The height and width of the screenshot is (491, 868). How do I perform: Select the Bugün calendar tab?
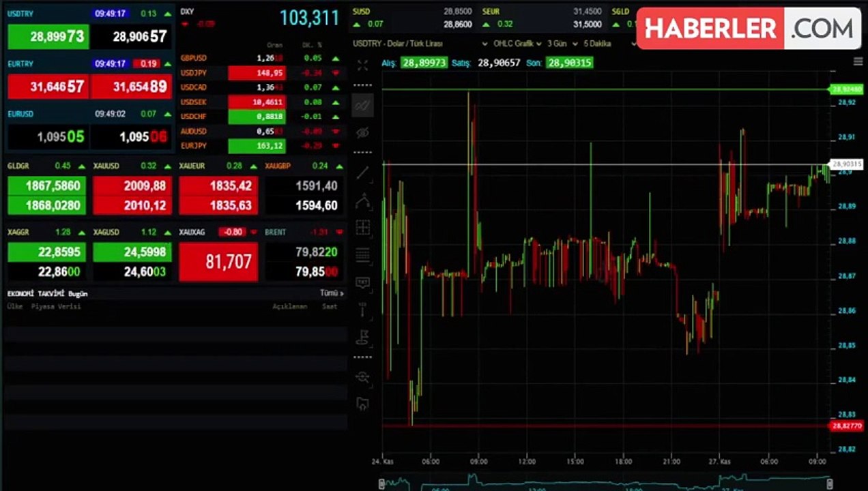[78, 294]
